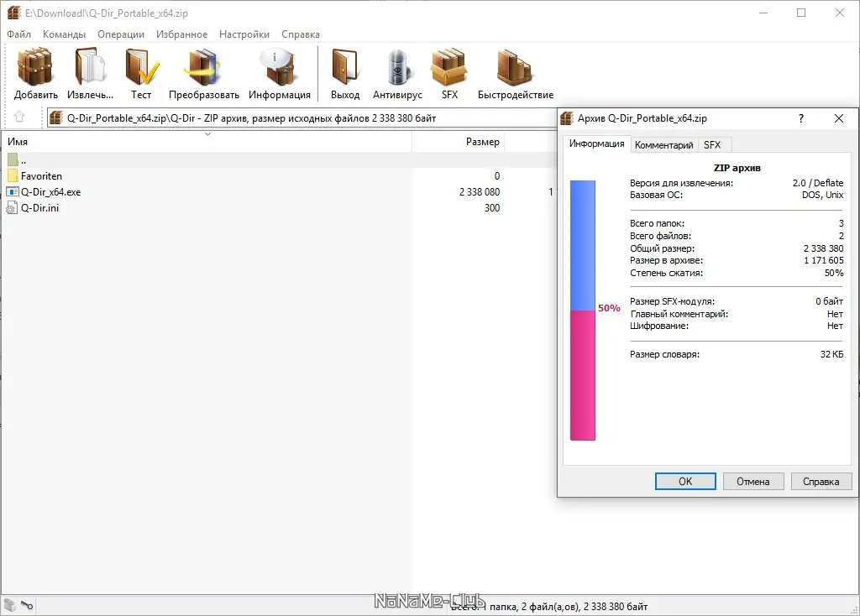Click the Извлечь (Extract) toolbar icon
The image size is (860, 616).
90,67
